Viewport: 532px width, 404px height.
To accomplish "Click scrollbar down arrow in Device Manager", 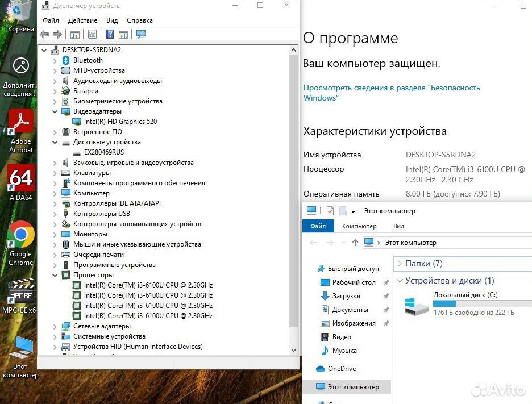I will point(293,351).
